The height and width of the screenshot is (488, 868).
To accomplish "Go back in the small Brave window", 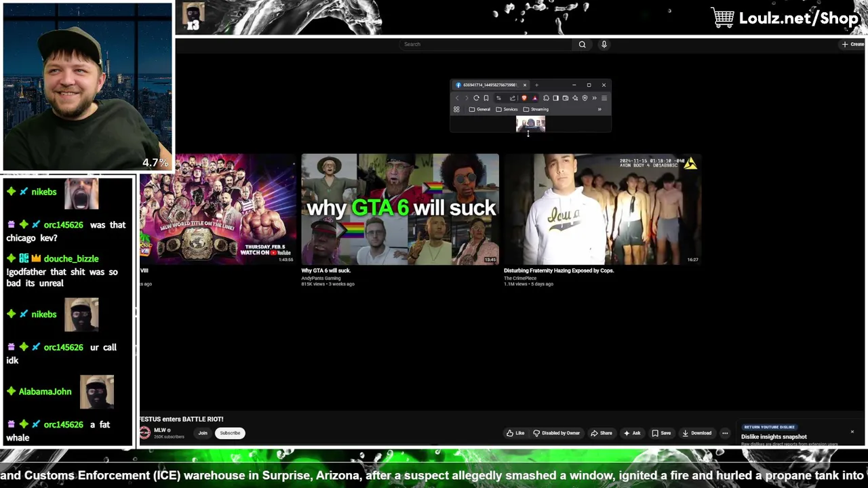I will coord(457,98).
